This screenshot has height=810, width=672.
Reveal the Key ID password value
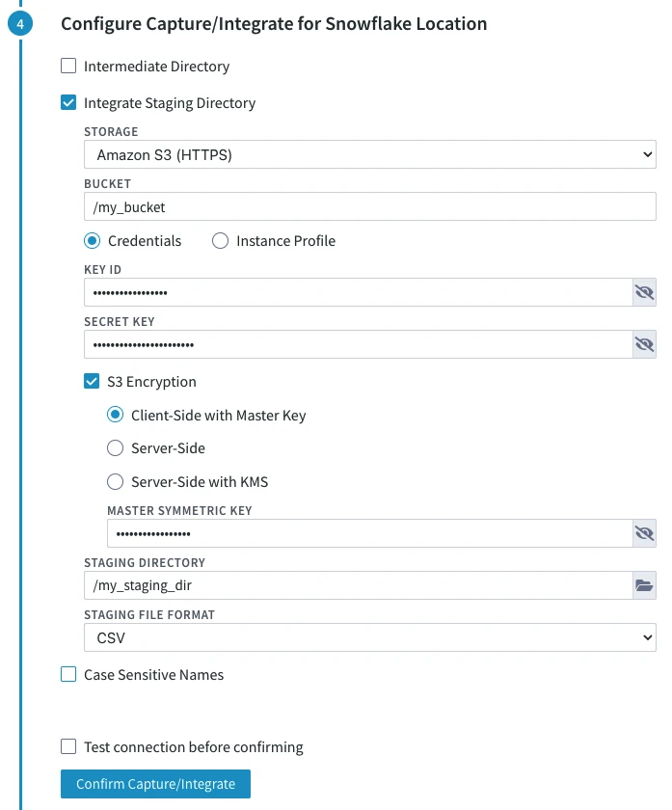coord(644,292)
